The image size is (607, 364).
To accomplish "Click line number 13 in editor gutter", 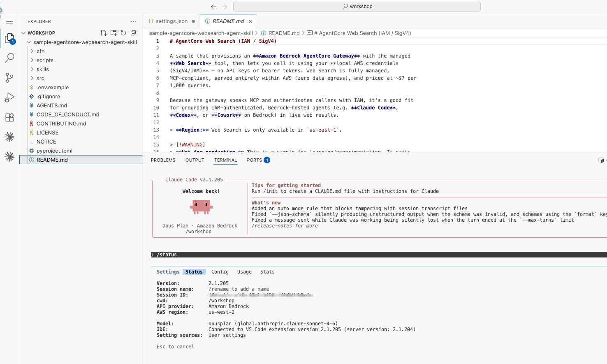I will pyautogui.click(x=156, y=130).
